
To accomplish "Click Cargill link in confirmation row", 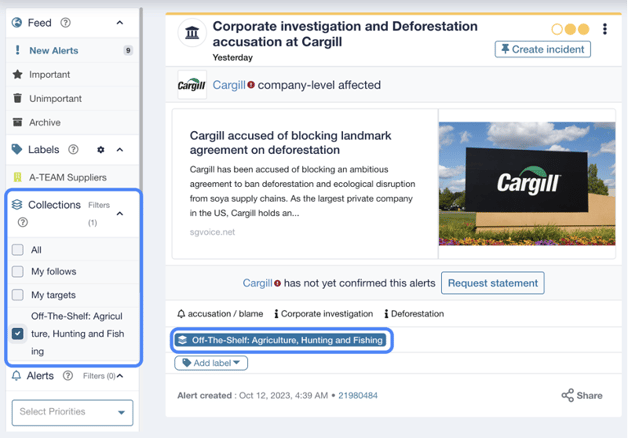I will tap(258, 283).
